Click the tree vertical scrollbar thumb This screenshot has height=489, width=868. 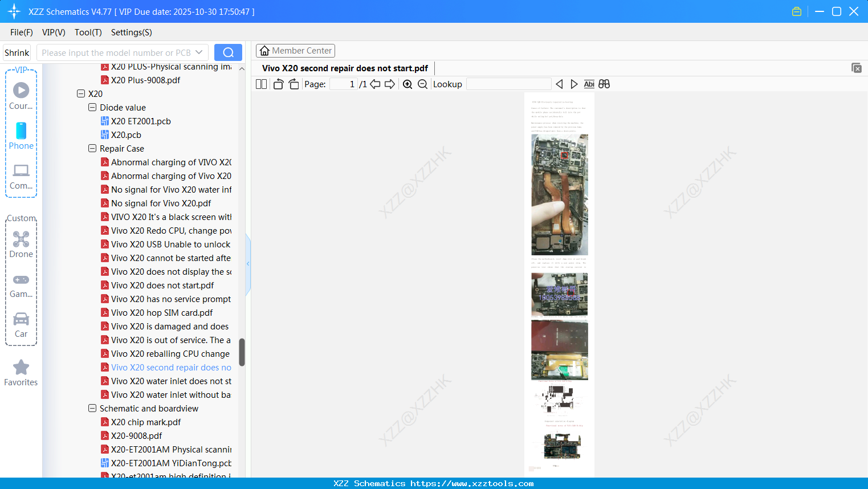pos(242,352)
